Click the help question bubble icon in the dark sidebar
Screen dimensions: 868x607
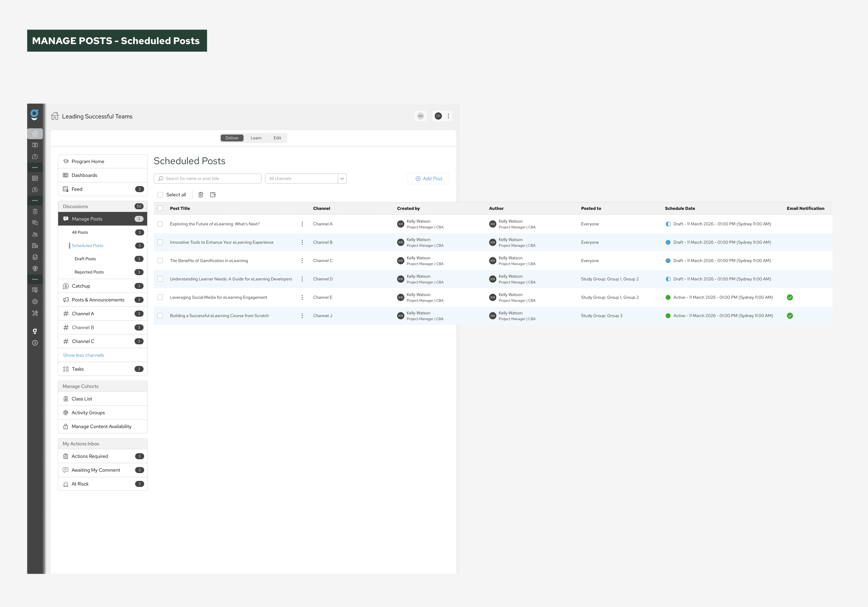click(x=35, y=157)
